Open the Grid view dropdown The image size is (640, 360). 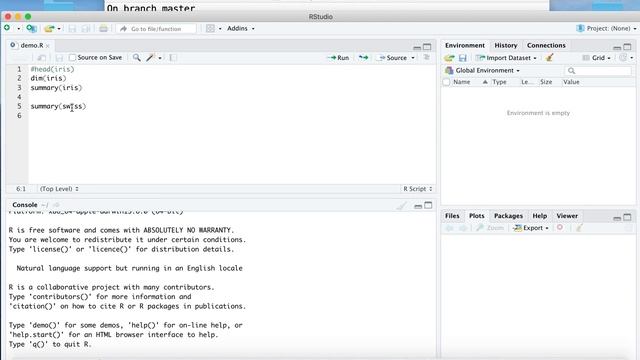coord(596,58)
